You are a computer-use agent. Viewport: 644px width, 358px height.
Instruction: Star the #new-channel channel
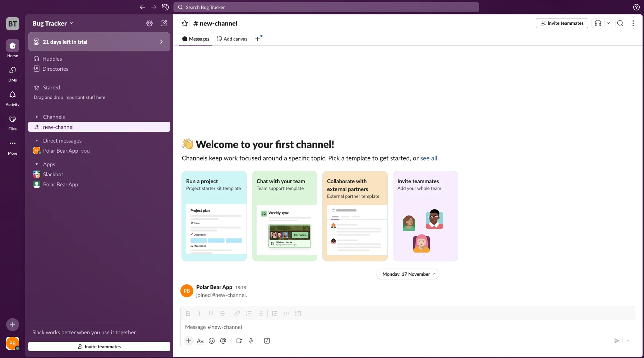[x=185, y=23]
